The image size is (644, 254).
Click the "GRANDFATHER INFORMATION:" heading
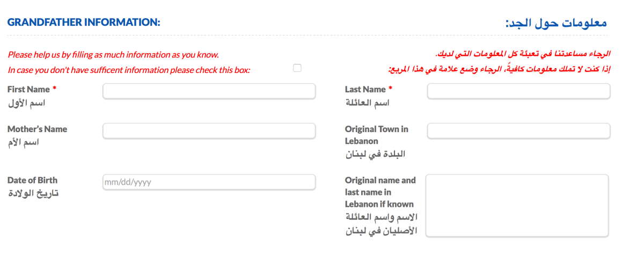coord(84,22)
